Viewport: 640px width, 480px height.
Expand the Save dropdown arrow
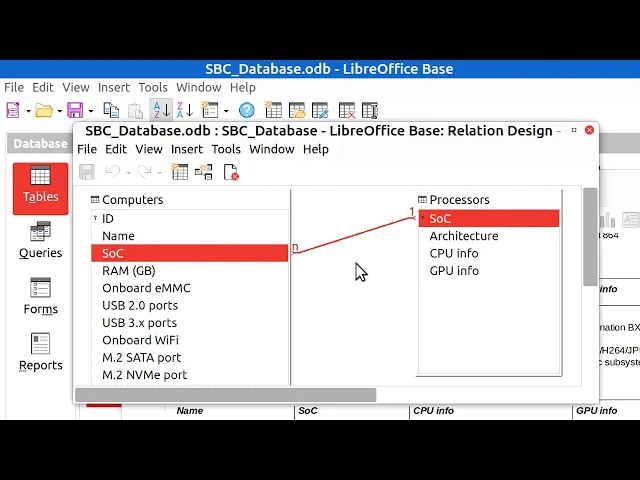(x=91, y=111)
